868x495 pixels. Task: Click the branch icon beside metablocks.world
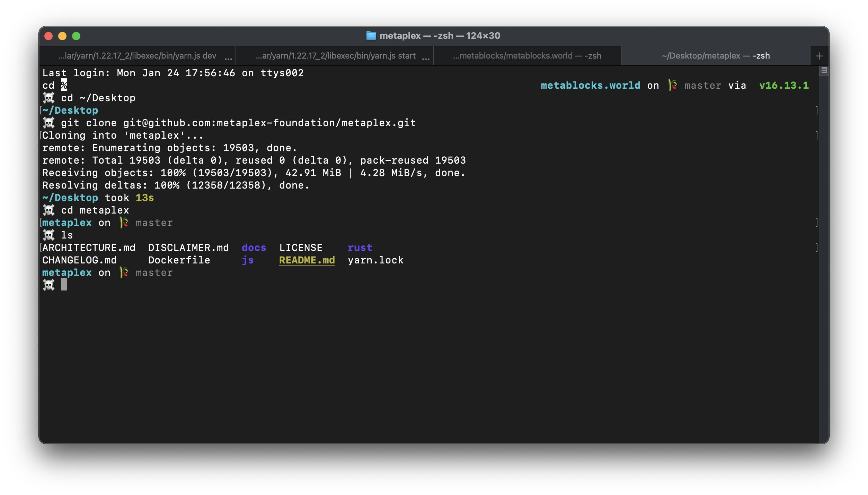pyautogui.click(x=672, y=85)
